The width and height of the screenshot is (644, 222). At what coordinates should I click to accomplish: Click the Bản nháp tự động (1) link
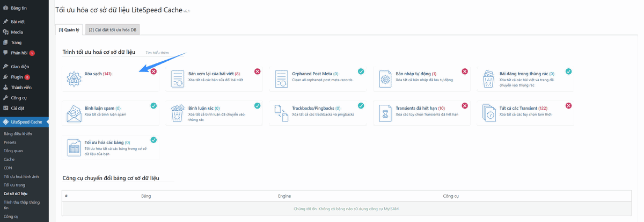click(x=416, y=73)
